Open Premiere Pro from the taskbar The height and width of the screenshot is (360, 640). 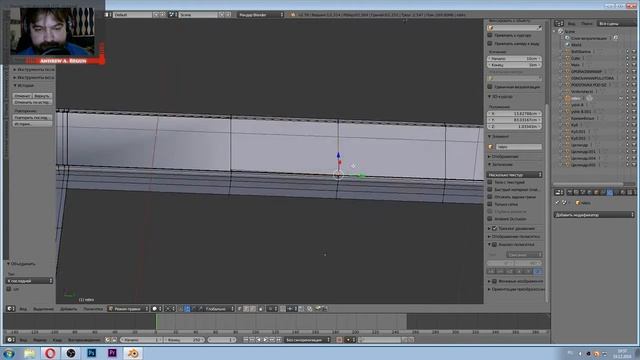pos(112,353)
